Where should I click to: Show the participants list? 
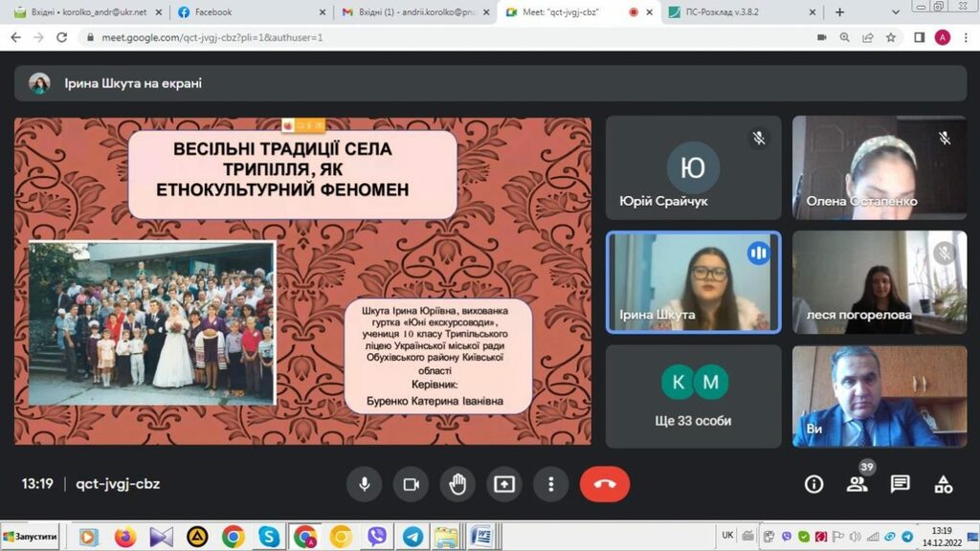click(x=857, y=484)
